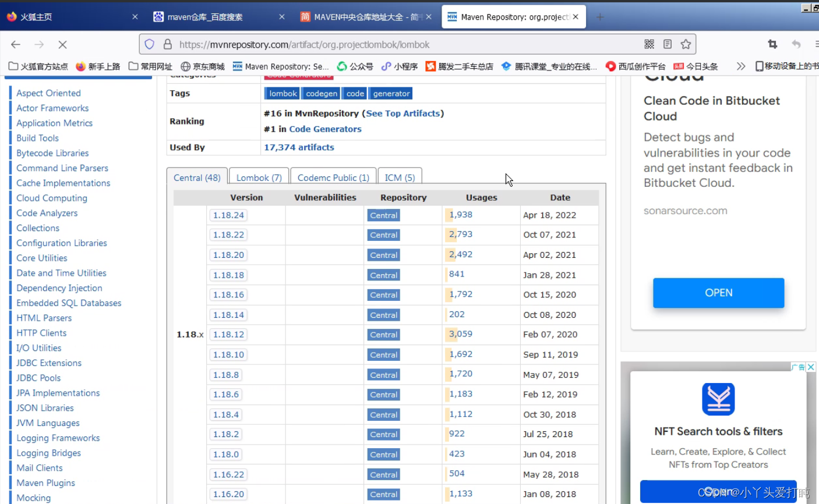Open the Maven Repository: Se... bookmark
The image size is (819, 504).
coord(281,66)
